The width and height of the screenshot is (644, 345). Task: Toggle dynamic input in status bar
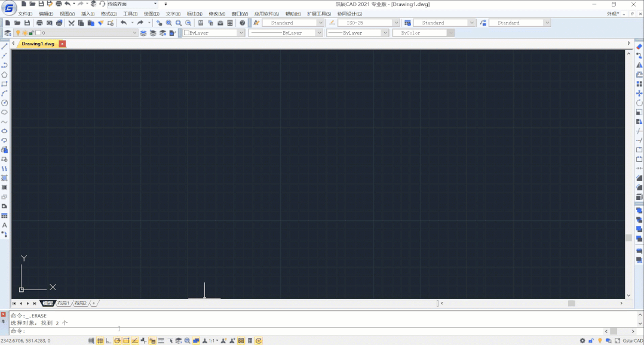click(152, 341)
